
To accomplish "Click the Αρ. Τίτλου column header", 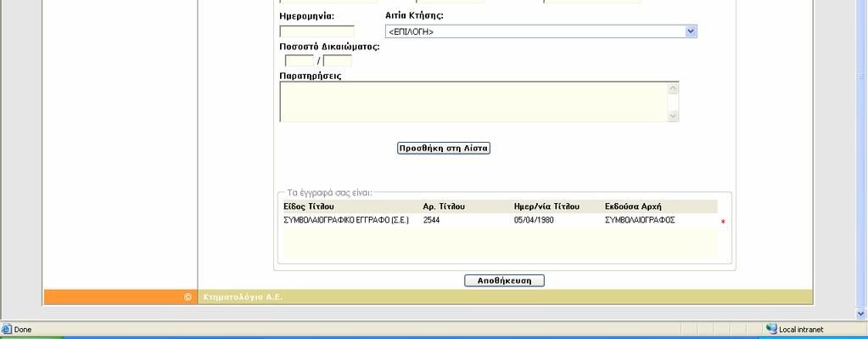I will pyautogui.click(x=444, y=206).
